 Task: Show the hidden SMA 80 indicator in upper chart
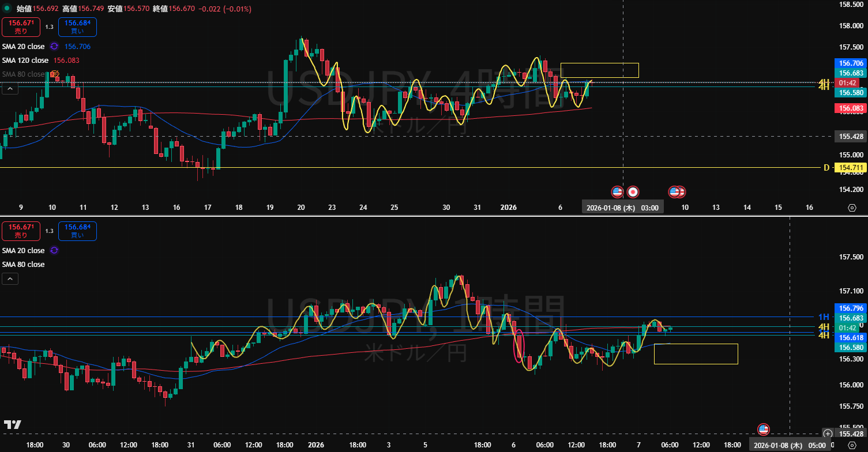pos(55,74)
